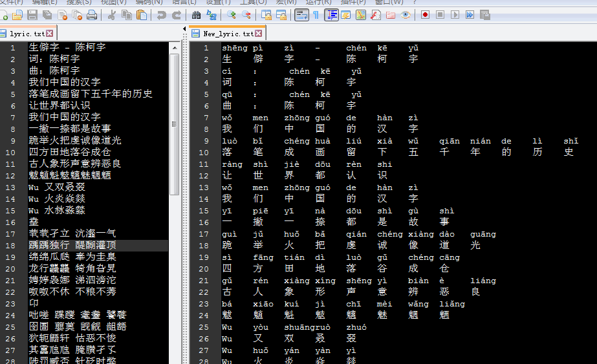Viewport: 597px width, 364px height.
Task: Save the document with the floppy icon
Action: (x=32, y=16)
